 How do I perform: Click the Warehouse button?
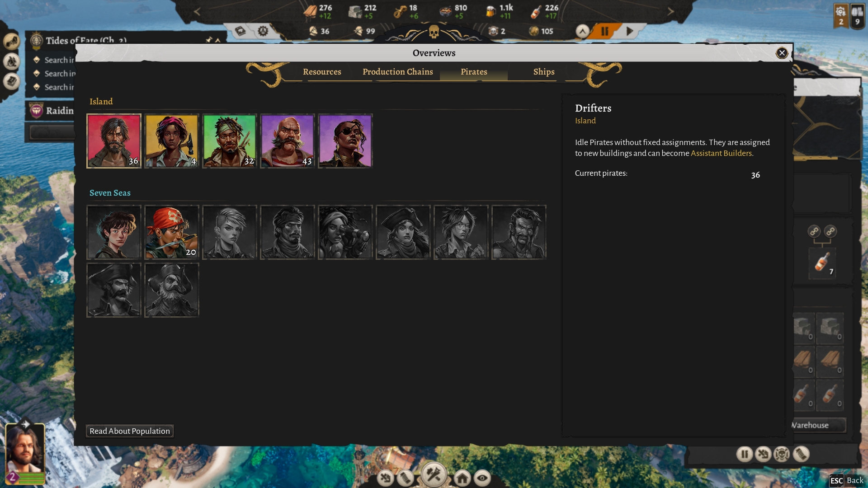click(819, 425)
